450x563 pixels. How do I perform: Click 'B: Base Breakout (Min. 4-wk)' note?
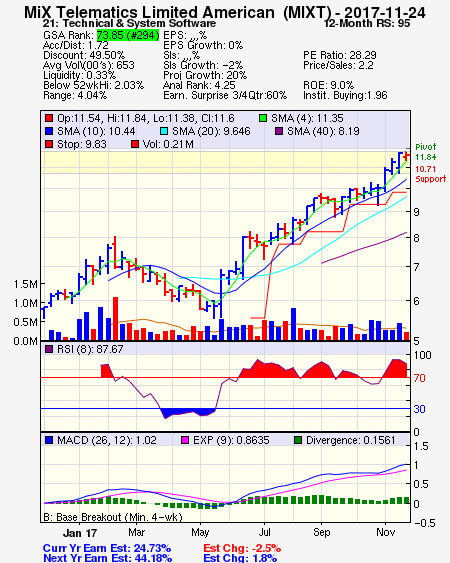(113, 517)
